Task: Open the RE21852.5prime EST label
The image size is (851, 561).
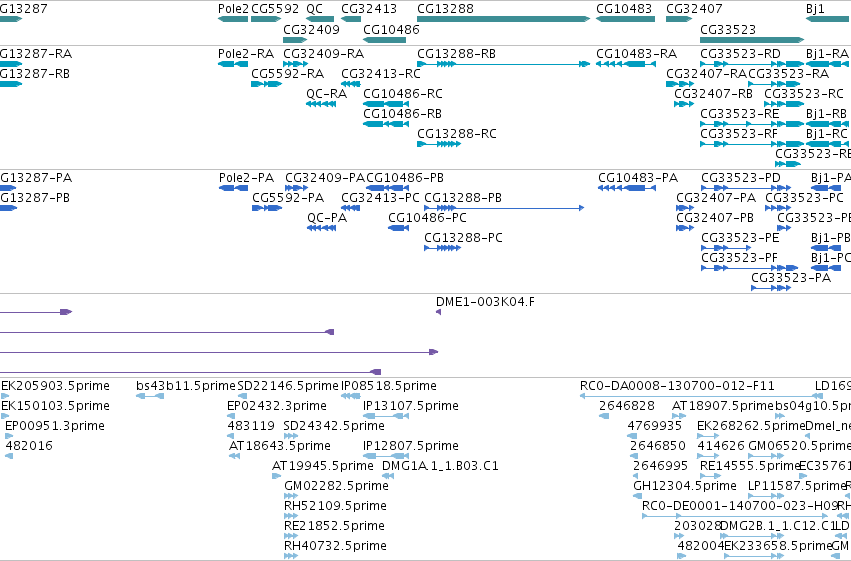Action: pyautogui.click(x=334, y=527)
